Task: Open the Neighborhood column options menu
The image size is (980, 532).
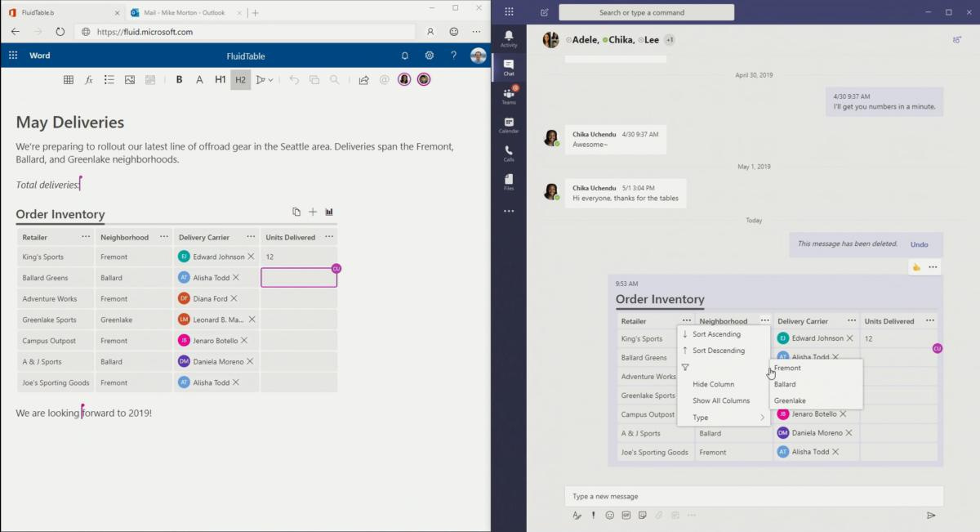Action: click(764, 320)
